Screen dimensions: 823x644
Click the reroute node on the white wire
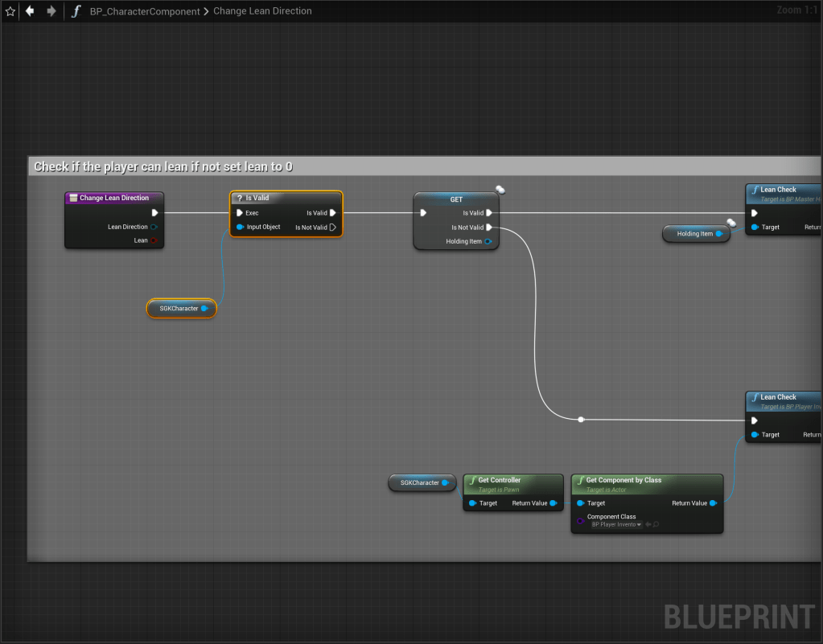581,419
